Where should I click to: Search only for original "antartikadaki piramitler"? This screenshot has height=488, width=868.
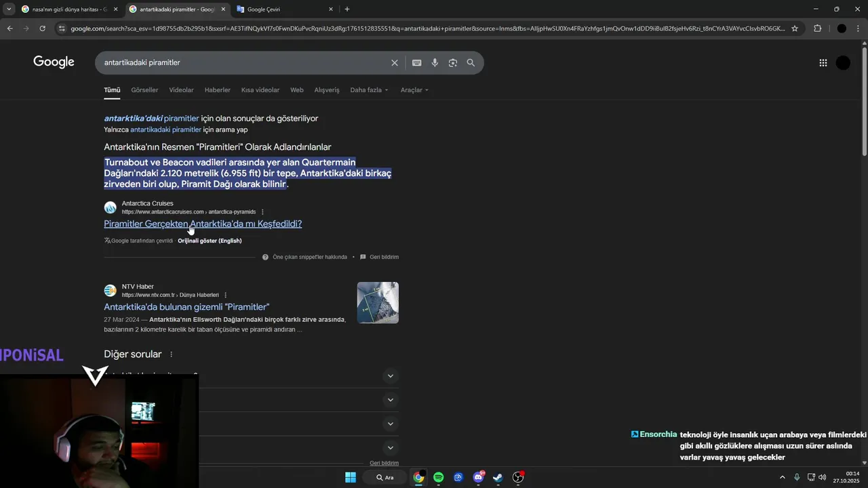pos(165,129)
